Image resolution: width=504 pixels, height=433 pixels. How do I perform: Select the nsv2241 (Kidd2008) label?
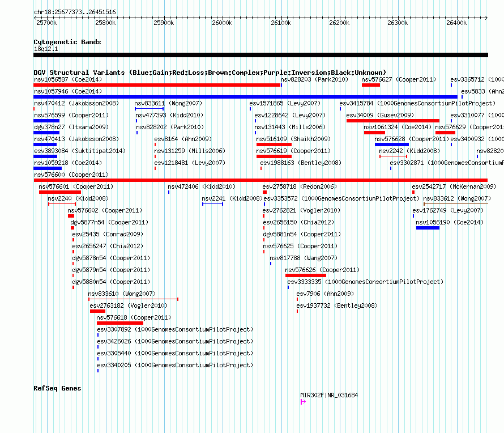click(232, 198)
